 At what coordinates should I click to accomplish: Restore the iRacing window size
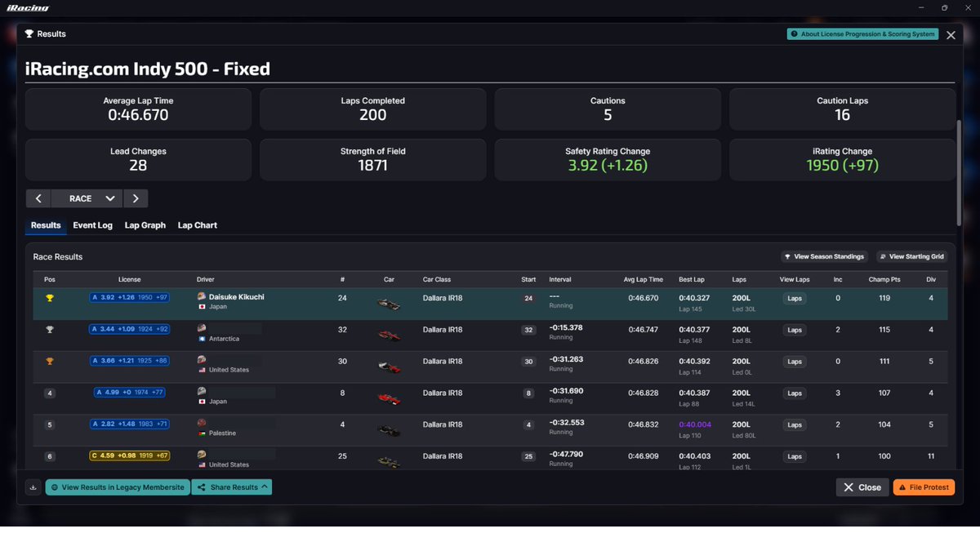(944, 7)
